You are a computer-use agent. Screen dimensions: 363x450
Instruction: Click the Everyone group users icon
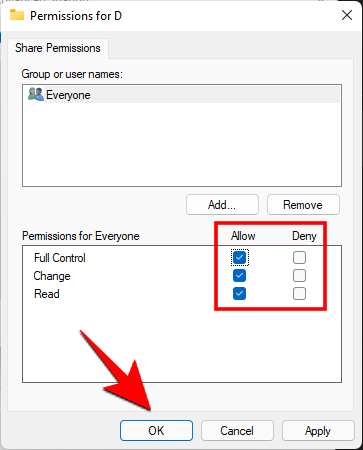[x=36, y=94]
